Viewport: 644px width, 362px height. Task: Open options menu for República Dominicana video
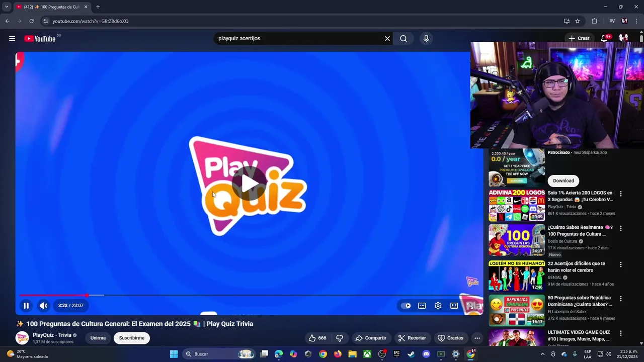point(620,299)
